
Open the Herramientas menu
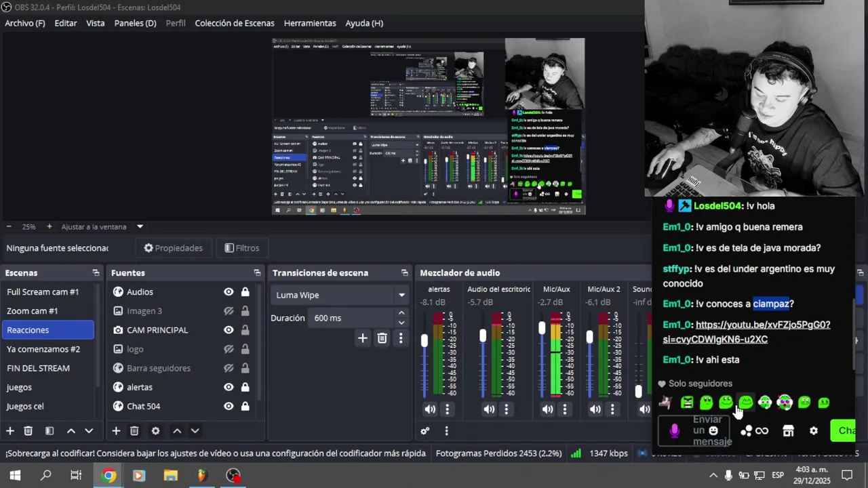tap(310, 23)
